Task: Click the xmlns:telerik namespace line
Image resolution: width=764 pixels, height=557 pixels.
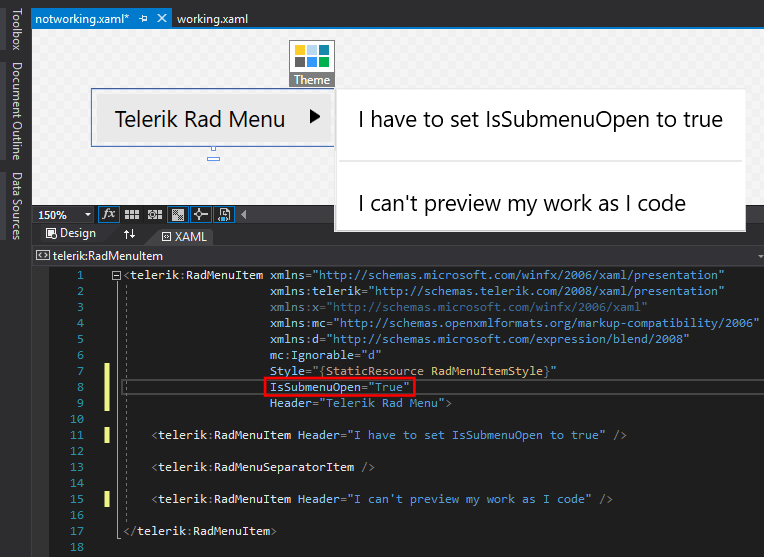Action: pyautogui.click(x=497, y=291)
